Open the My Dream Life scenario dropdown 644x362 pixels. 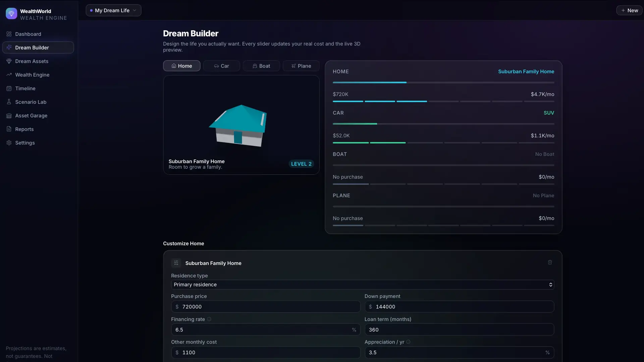[113, 10]
